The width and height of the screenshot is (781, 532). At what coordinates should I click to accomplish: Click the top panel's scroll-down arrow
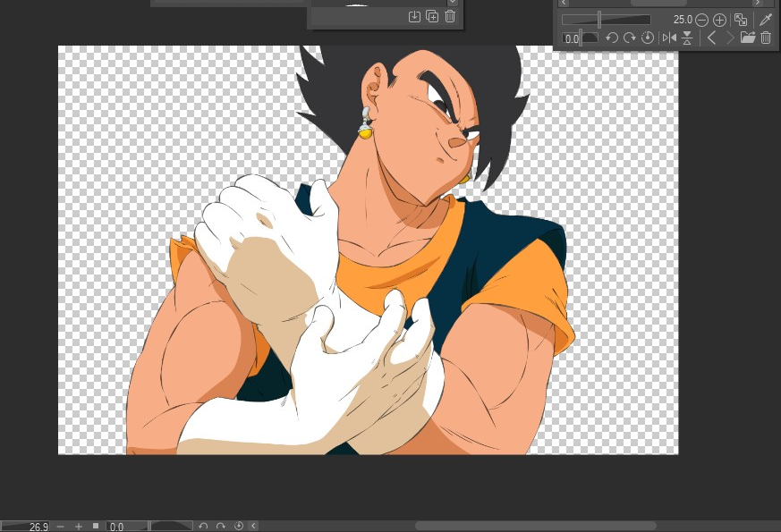click(x=453, y=3)
